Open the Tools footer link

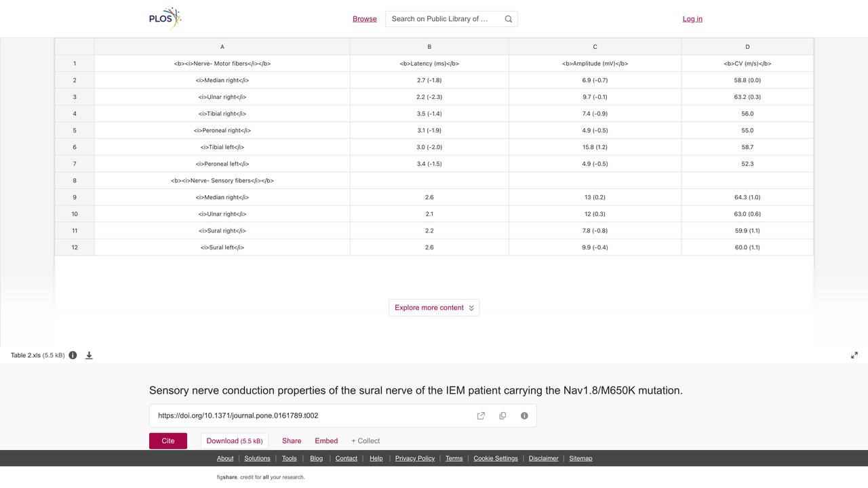coord(290,458)
